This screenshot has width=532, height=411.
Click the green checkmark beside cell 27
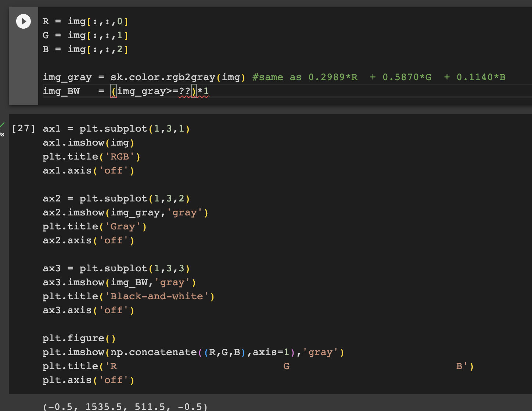(2, 125)
